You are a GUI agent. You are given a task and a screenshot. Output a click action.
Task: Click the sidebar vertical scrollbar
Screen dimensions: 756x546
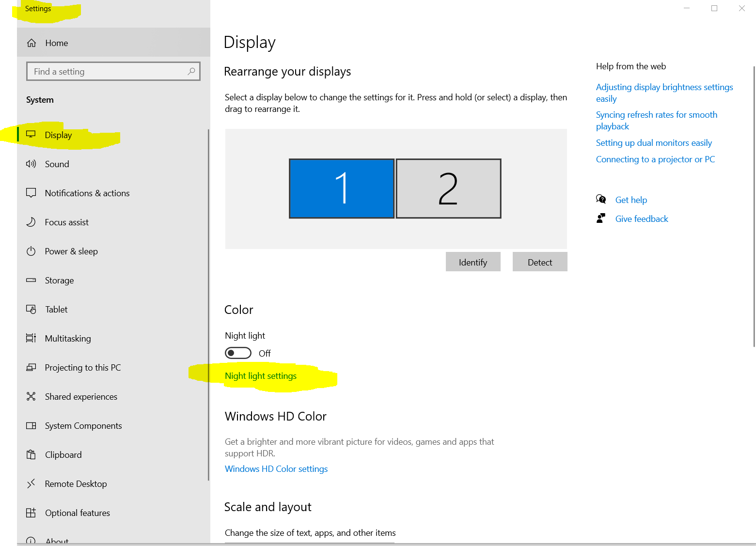pos(208,305)
